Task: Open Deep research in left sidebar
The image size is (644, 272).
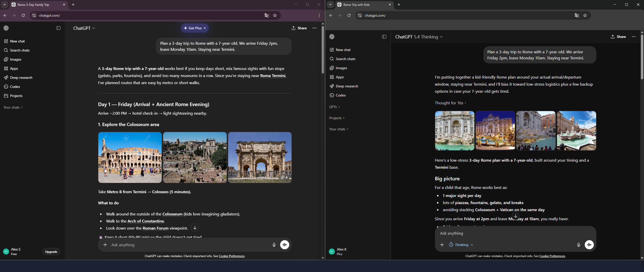Action: pyautogui.click(x=21, y=78)
